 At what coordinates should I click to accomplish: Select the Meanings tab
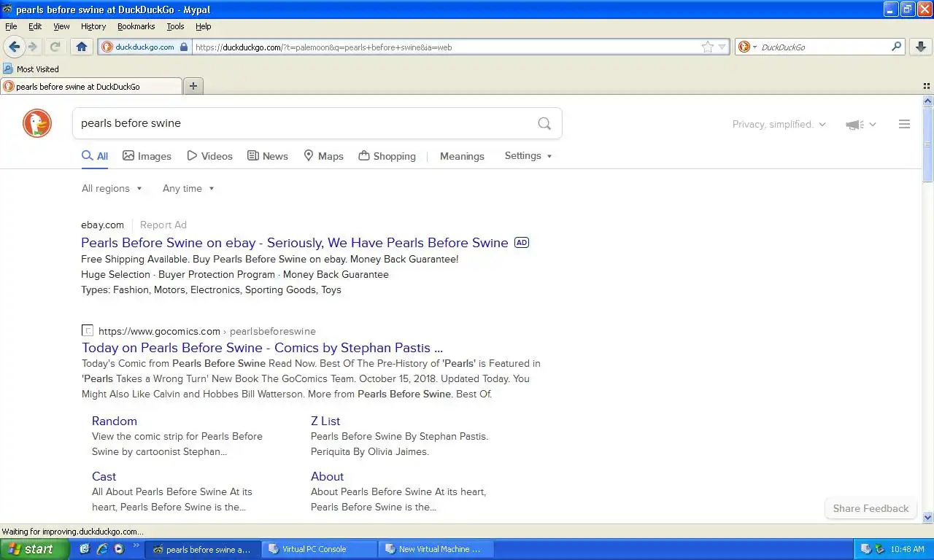pos(462,156)
